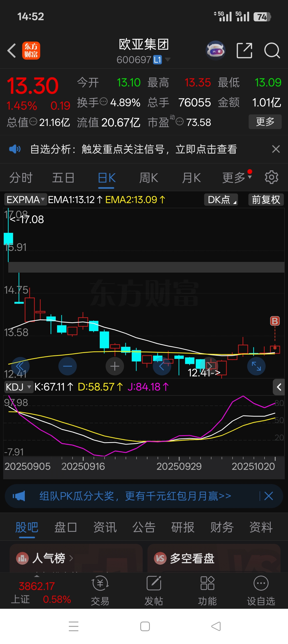Tap info icon next to 总值

pos(33,122)
